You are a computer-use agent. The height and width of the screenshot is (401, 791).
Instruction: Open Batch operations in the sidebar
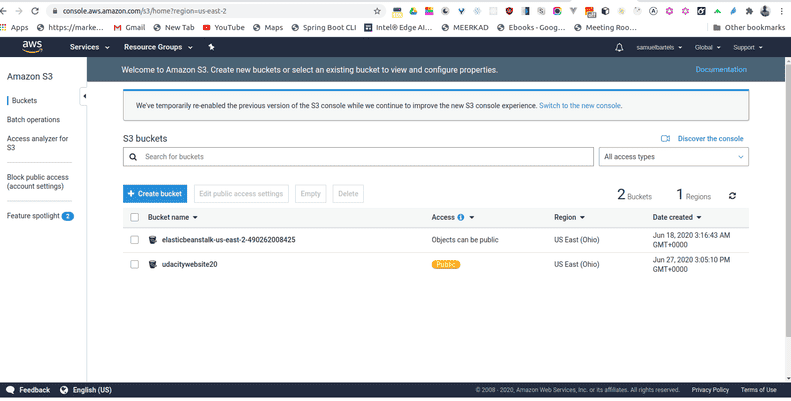coord(33,120)
